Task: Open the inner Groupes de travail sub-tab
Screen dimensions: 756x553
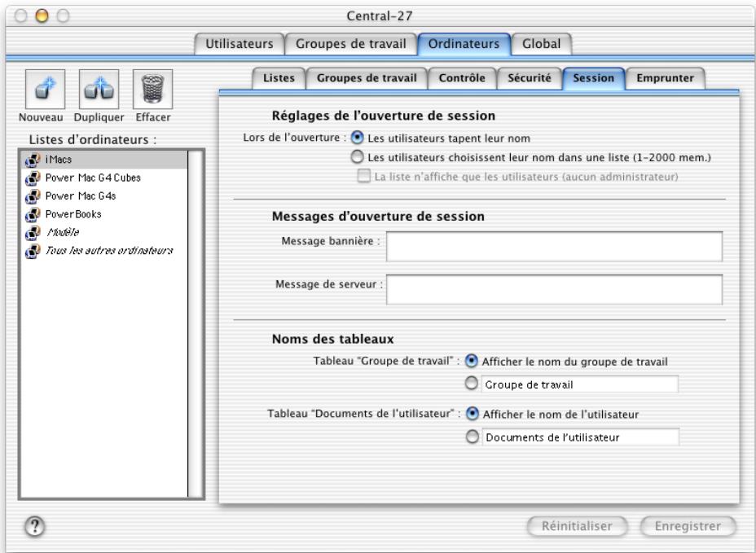Action: point(367,78)
